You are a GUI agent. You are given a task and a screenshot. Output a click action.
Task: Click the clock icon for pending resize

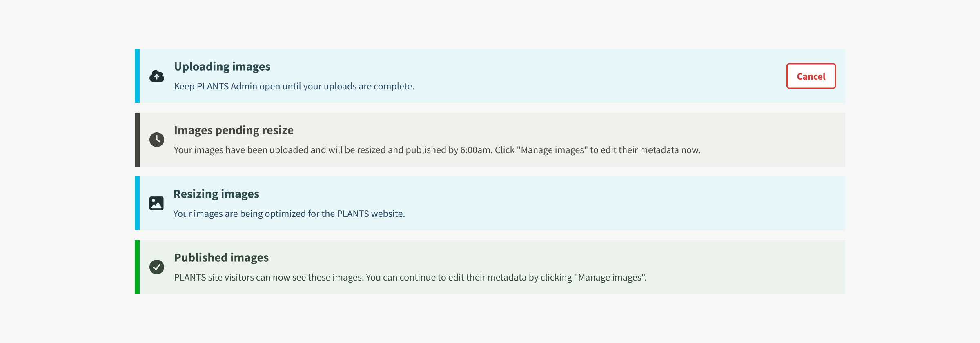[157, 140]
